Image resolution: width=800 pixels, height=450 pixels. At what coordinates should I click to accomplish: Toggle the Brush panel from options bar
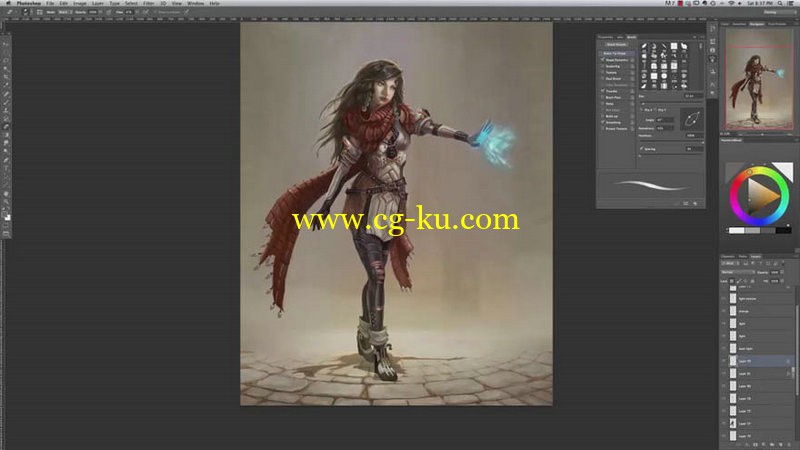pyautogui.click(x=39, y=12)
